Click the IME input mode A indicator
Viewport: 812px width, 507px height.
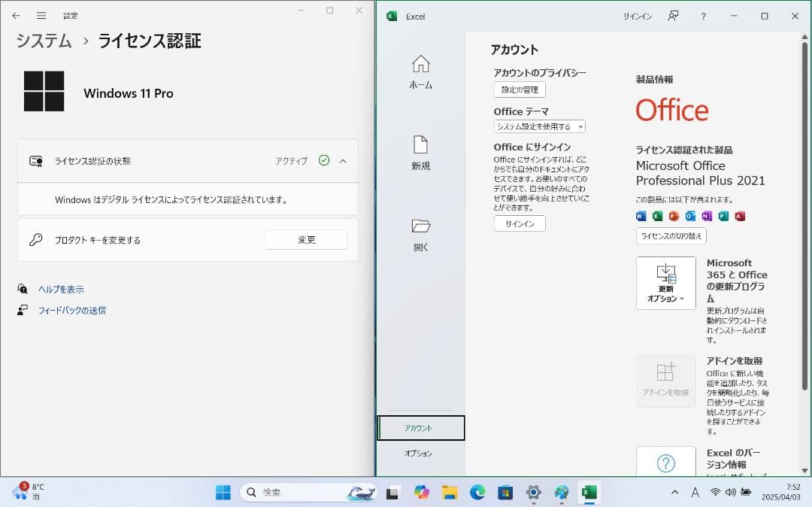[x=695, y=492]
